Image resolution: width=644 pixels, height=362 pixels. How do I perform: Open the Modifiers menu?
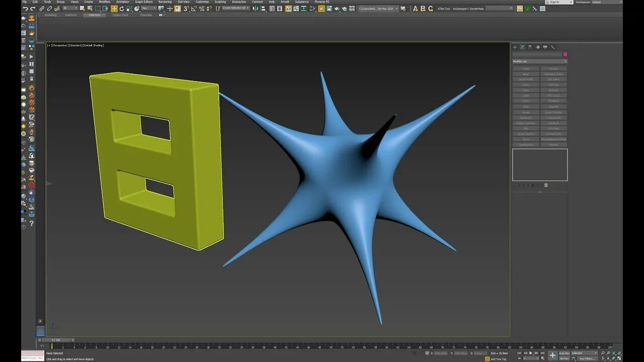pos(104,2)
